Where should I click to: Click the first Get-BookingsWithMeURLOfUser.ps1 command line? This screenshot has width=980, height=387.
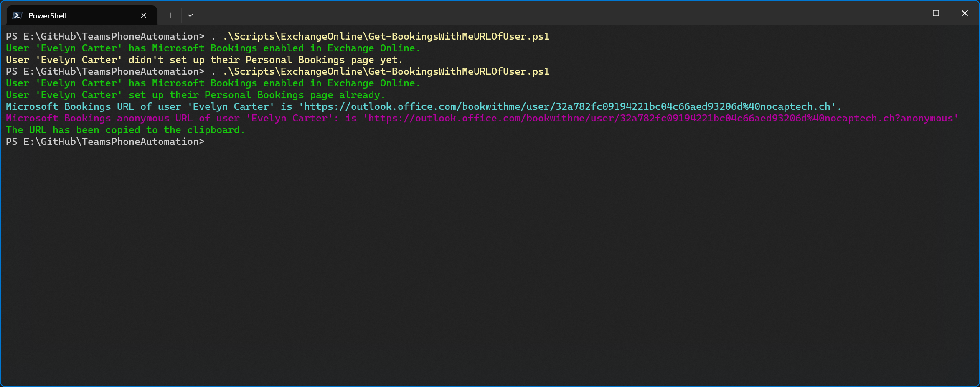tap(278, 36)
